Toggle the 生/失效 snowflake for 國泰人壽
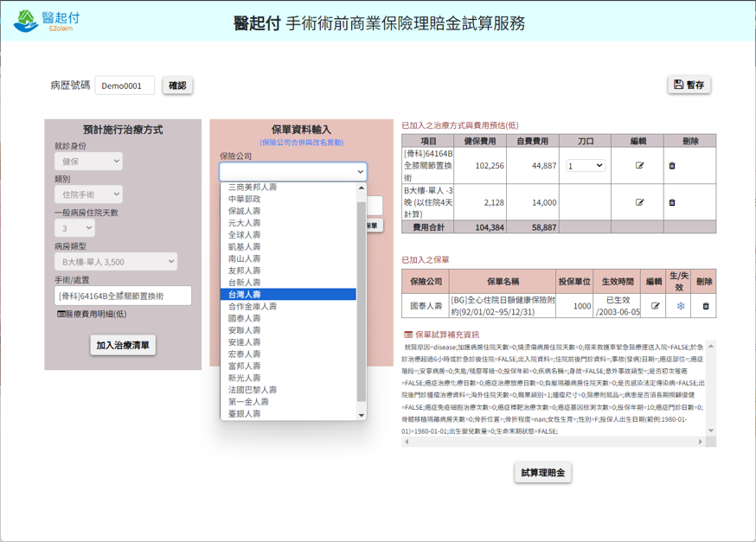The width and height of the screenshot is (756, 542). [680, 306]
